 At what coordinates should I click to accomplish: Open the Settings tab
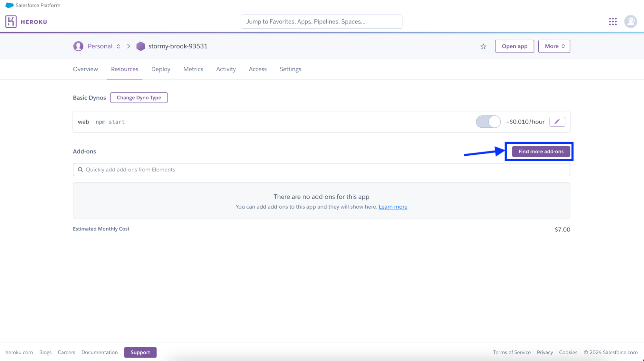[x=290, y=69]
